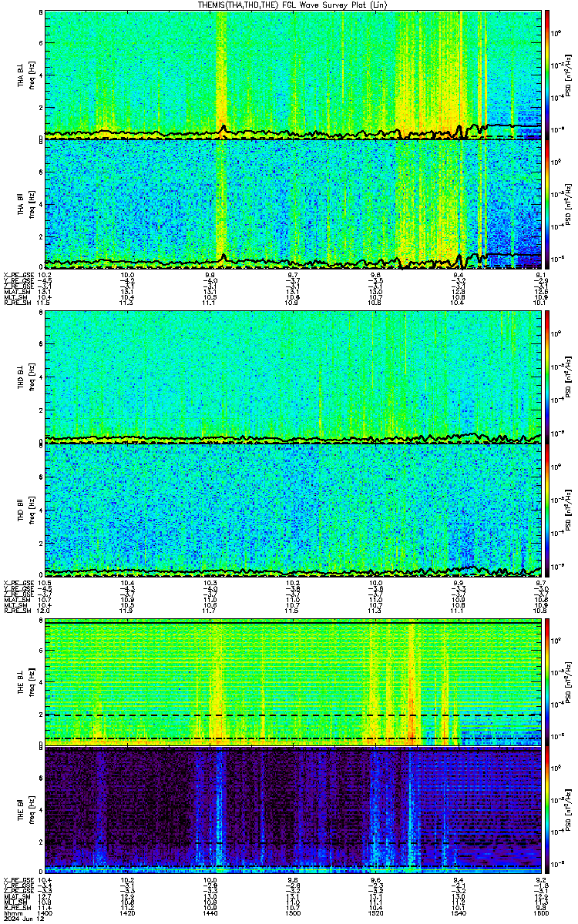
Task: Click the color bar beside THA B-parallel panel
Action: [x=547, y=204]
